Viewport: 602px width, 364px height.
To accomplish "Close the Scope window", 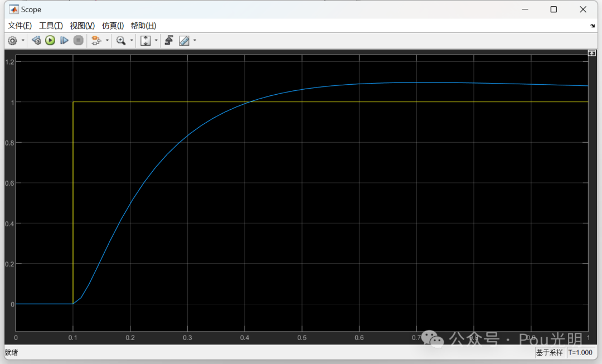I will 583,9.
